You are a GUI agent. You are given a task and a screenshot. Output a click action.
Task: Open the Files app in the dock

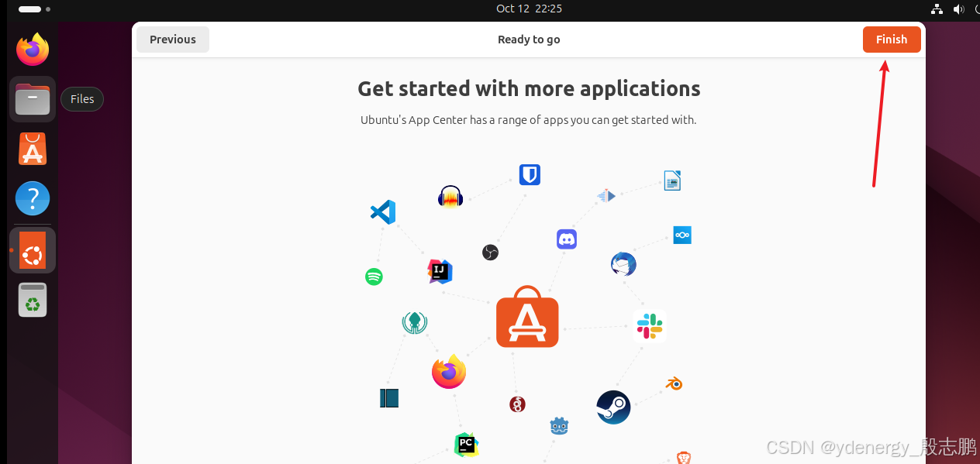coord(33,99)
